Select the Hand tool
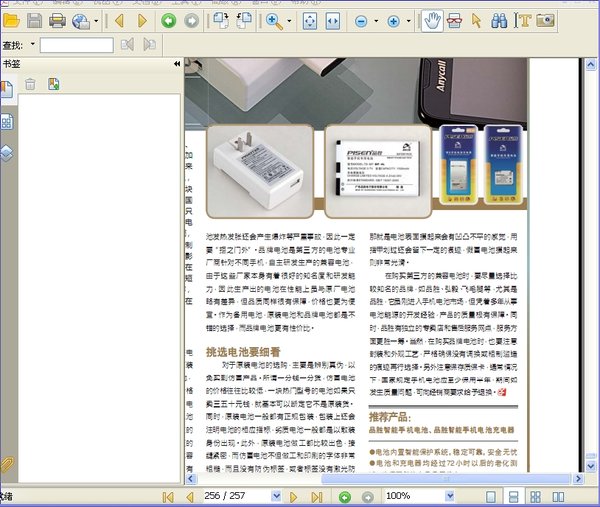Screen dimensions: 600x507 (x=432, y=21)
